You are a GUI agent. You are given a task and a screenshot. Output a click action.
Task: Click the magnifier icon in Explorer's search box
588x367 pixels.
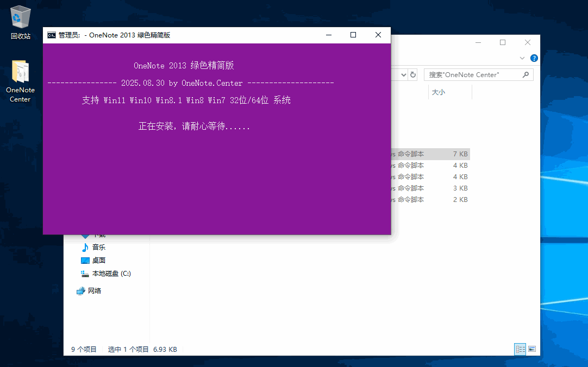click(x=526, y=75)
